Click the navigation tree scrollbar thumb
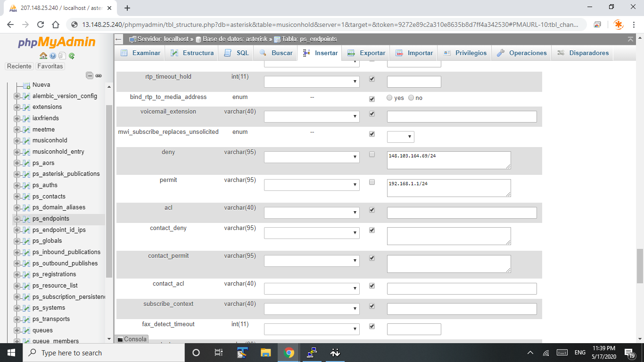This screenshot has height=362, width=644. (x=109, y=191)
